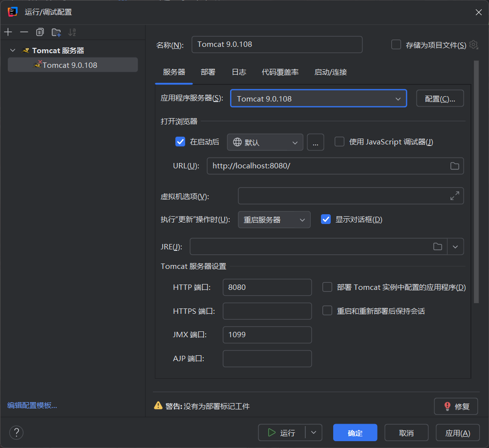Click the 打开浏览器 section heading
Image resolution: width=489 pixels, height=448 pixels.
[179, 121]
